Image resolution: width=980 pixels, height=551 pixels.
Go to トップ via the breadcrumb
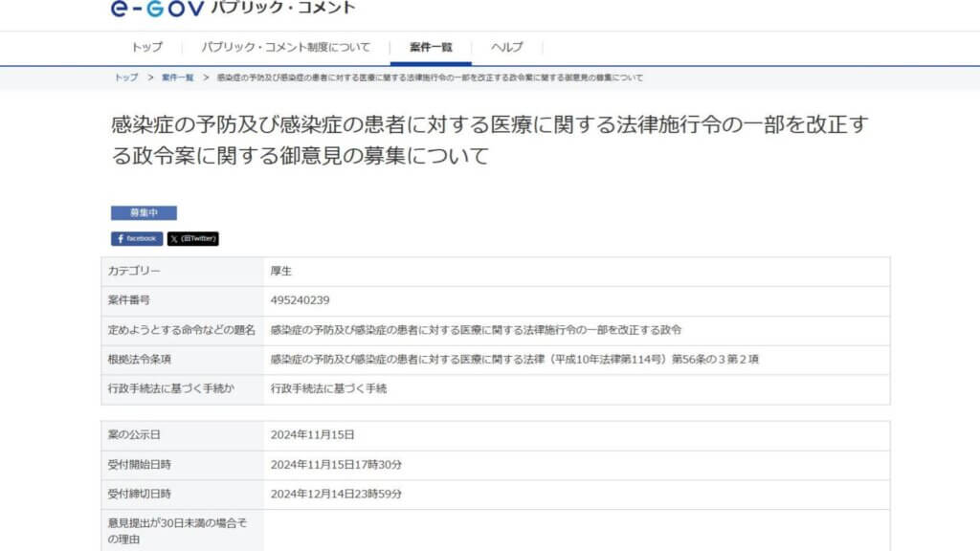(x=125, y=77)
